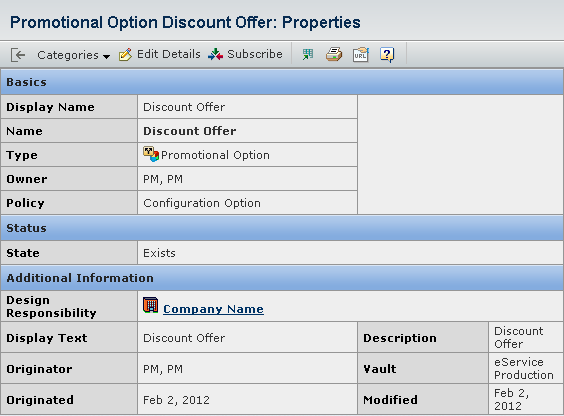
Task: Click the green spreadsheet export icon
Action: click(308, 55)
